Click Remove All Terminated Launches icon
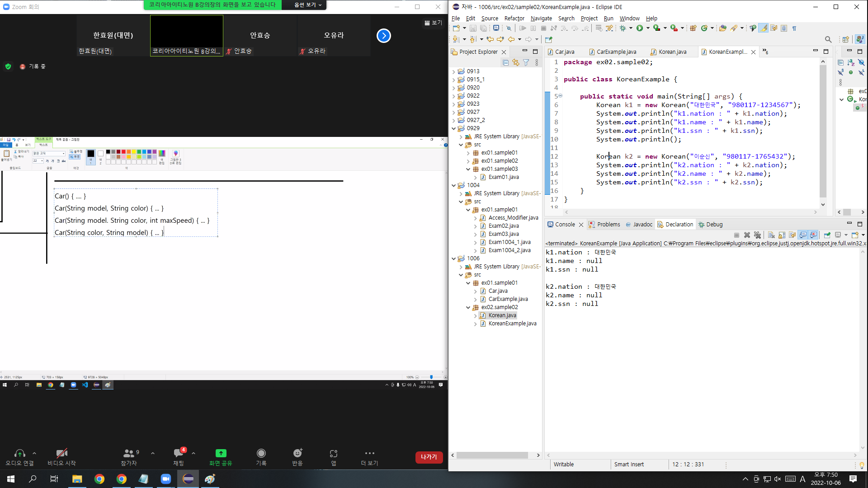The image size is (868, 488). click(x=757, y=235)
